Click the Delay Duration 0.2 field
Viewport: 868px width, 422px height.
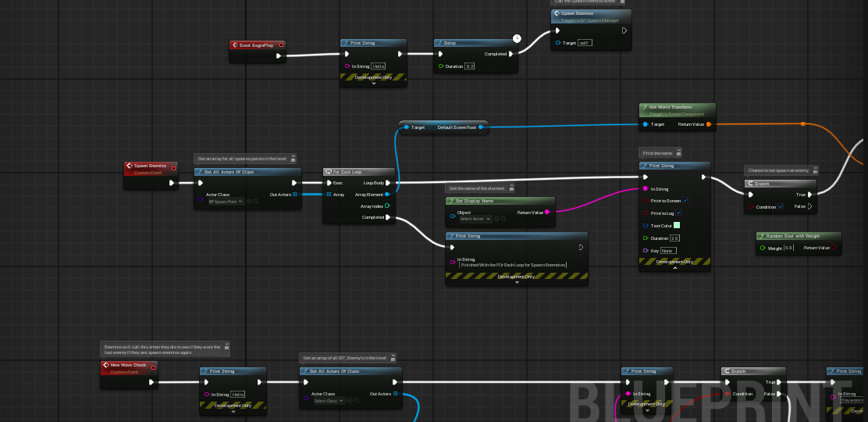pyautogui.click(x=470, y=66)
